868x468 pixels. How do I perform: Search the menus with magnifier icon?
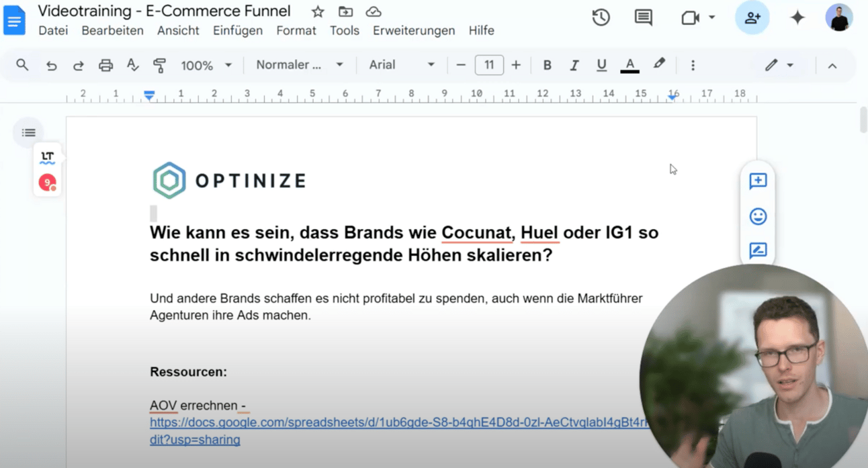coord(22,65)
